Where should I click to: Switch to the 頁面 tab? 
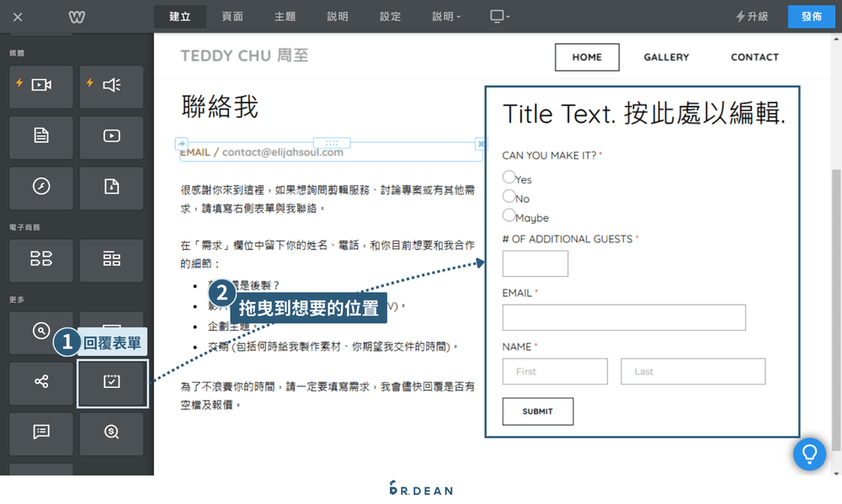pyautogui.click(x=232, y=16)
